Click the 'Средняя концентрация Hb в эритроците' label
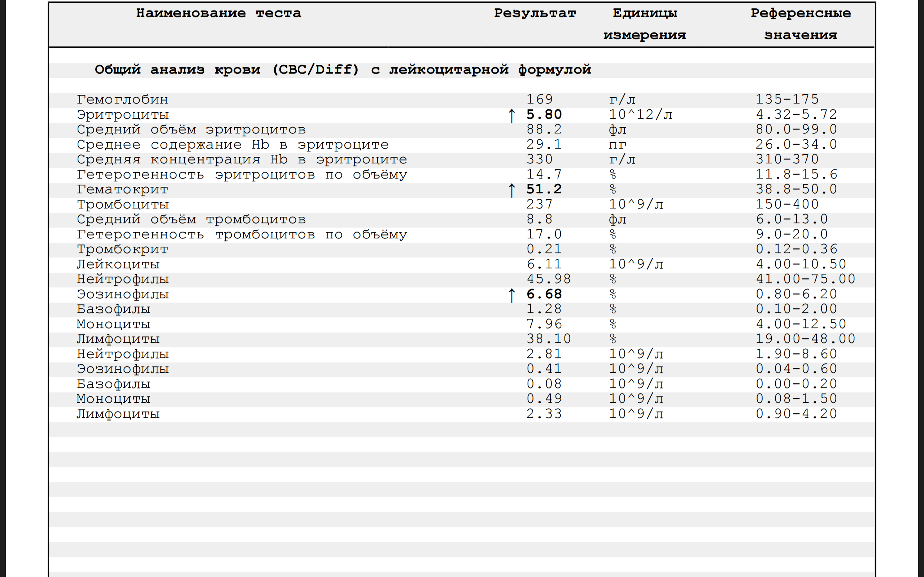The width and height of the screenshot is (924, 577). (242, 159)
